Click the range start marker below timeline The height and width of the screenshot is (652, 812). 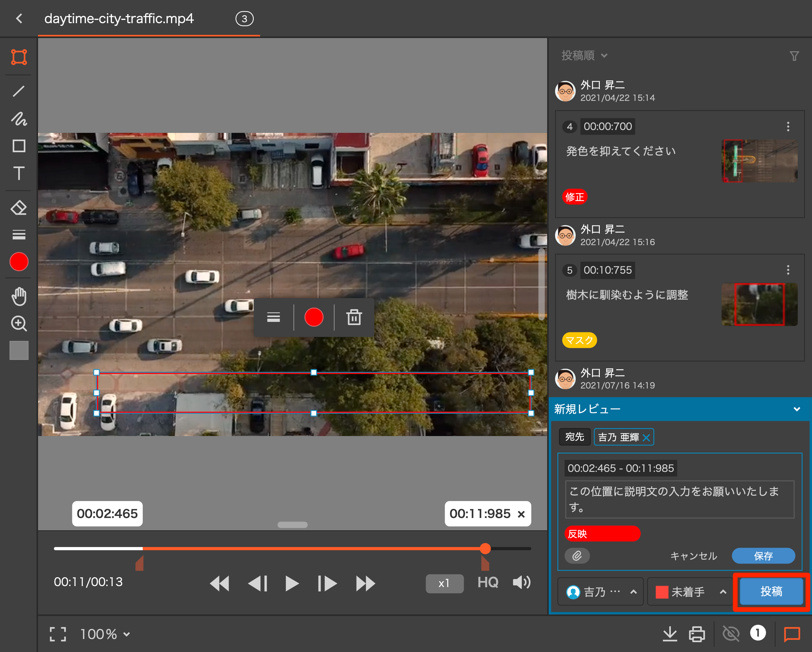pyautogui.click(x=139, y=564)
